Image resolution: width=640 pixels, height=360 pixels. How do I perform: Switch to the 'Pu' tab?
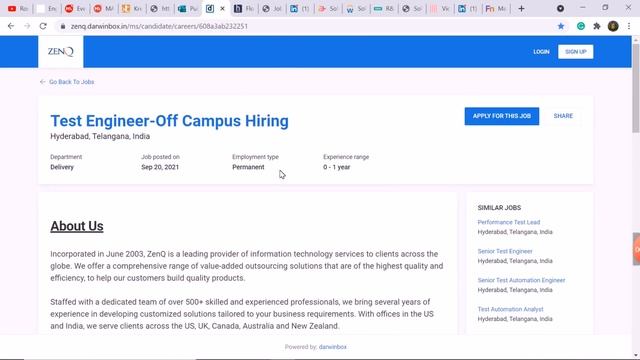coord(188,9)
